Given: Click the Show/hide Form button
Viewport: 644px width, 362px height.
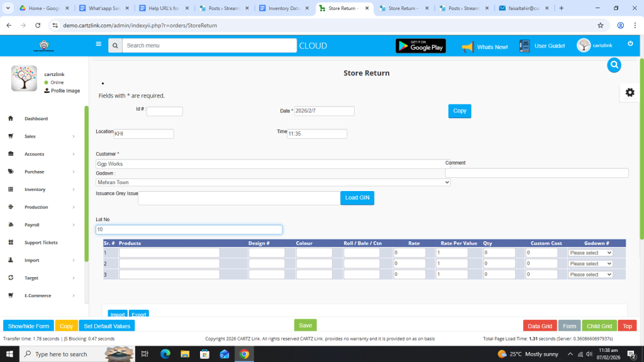Looking at the screenshot, I should coord(28,326).
